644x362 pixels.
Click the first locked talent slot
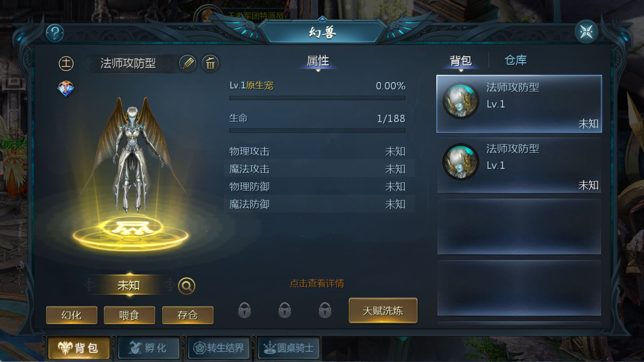(244, 310)
